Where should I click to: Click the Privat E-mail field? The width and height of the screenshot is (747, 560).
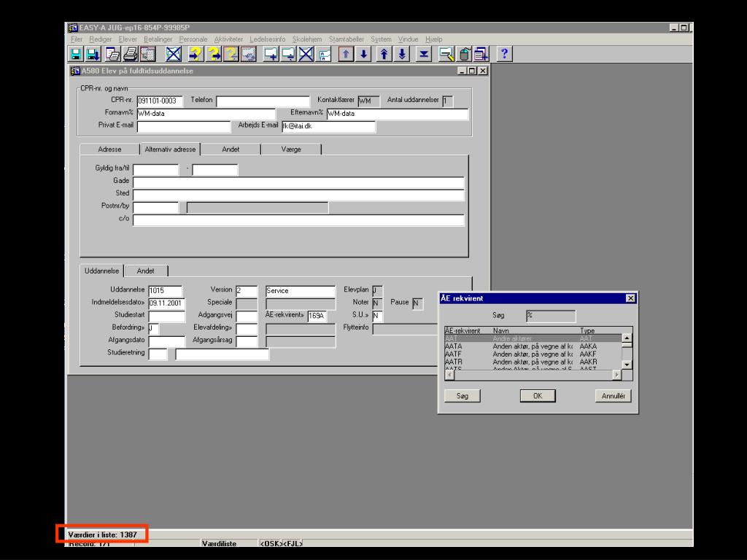(x=183, y=126)
